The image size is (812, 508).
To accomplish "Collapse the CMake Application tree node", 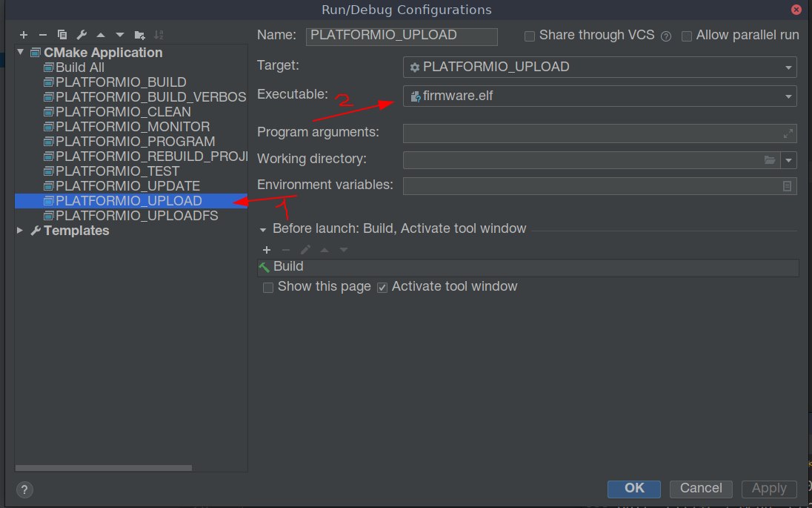I will tap(20, 52).
